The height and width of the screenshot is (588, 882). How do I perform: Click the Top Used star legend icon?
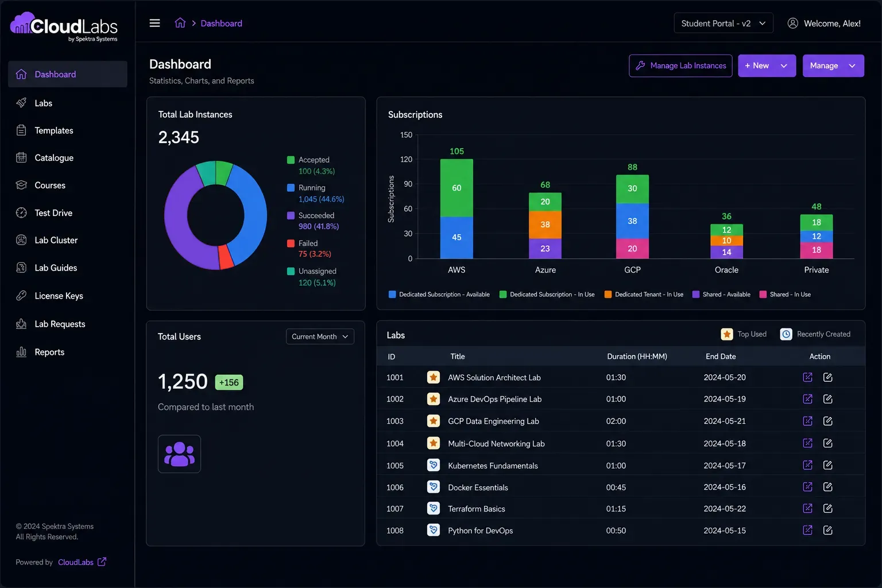[x=727, y=334]
